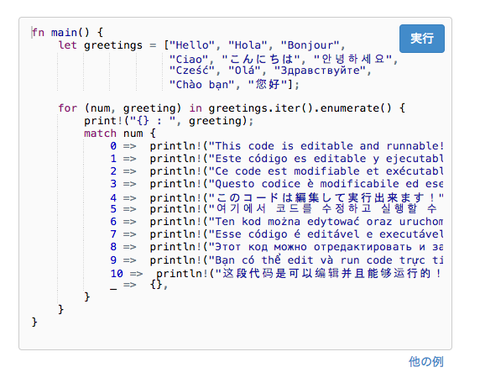Click match arm number 0 line
480x383 pixels.
click(x=277, y=146)
